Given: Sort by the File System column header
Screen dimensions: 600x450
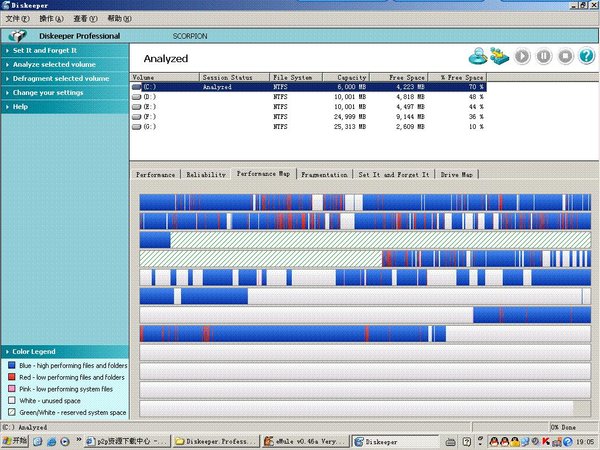Looking at the screenshot, I should pyautogui.click(x=296, y=77).
